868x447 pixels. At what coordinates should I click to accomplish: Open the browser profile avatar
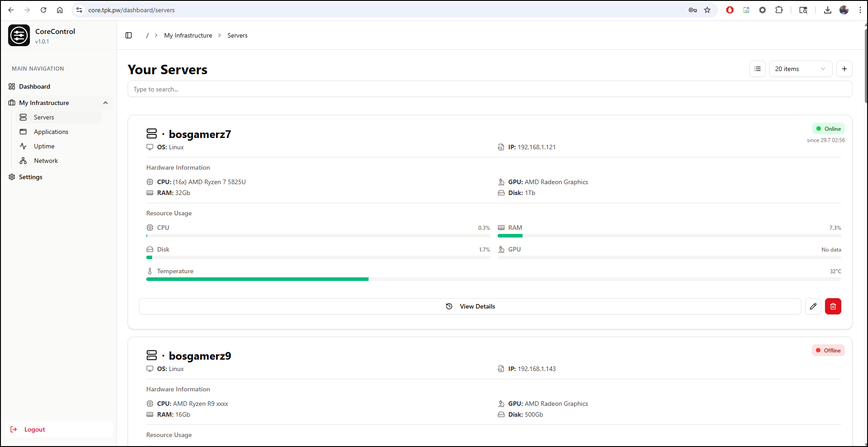point(844,10)
